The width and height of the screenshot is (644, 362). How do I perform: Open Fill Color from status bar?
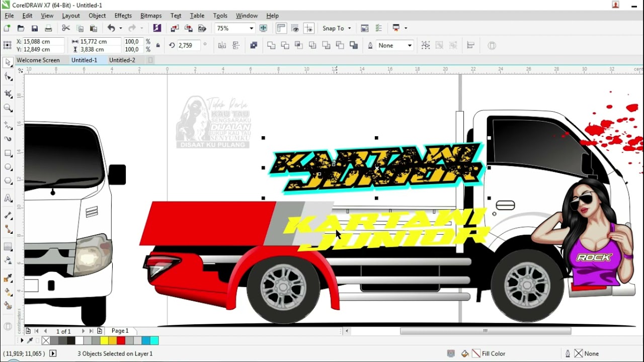point(483,353)
